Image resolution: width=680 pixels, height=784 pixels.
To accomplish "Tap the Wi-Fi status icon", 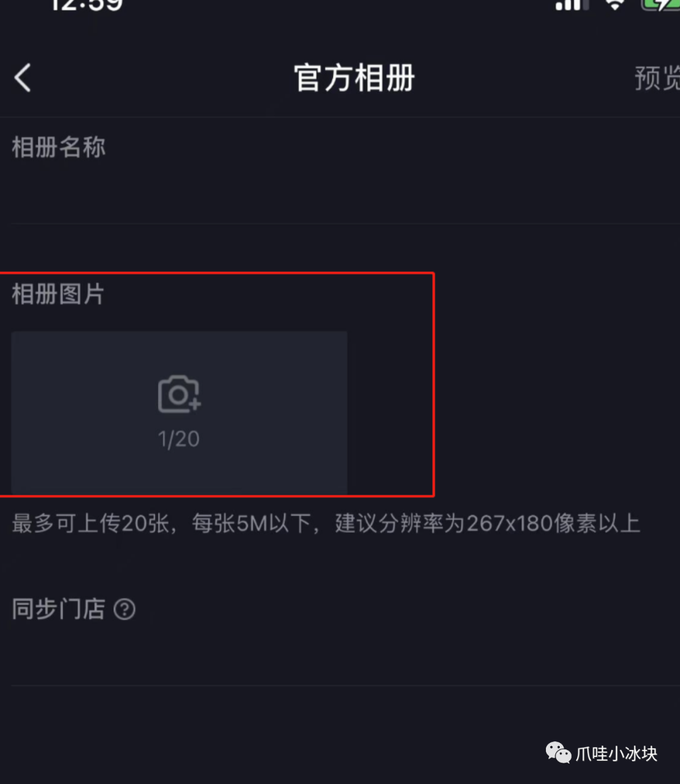I will 615,5.
